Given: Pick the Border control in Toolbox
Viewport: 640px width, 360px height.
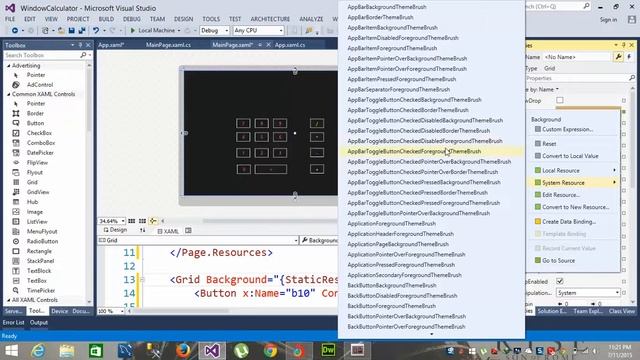Looking at the screenshot, I should (x=35, y=113).
